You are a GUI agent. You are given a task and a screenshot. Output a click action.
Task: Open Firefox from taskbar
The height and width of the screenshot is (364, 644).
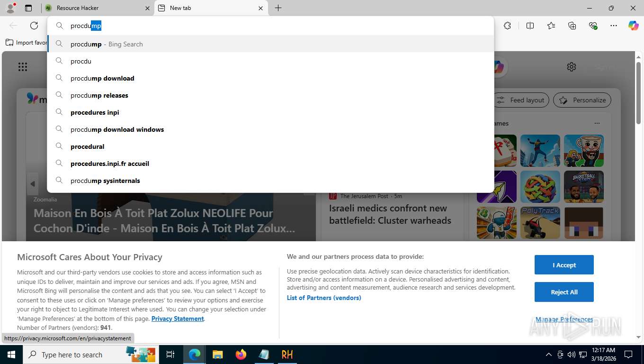pos(241,355)
